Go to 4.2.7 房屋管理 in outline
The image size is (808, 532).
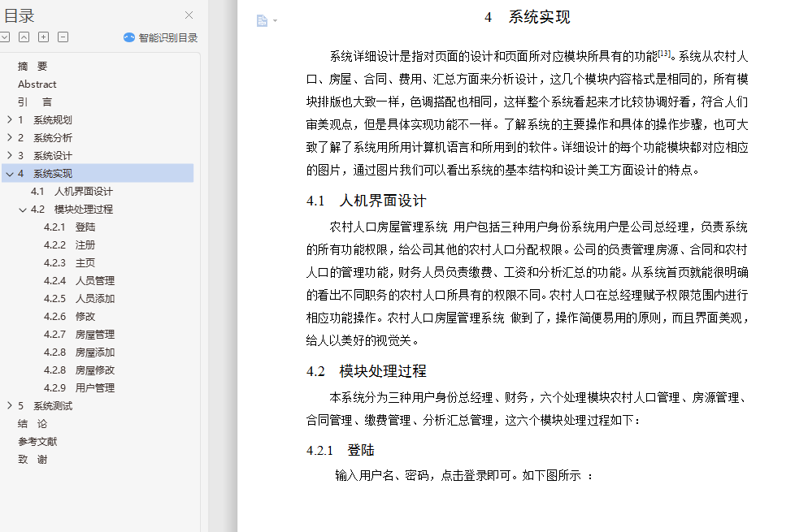tap(80, 335)
